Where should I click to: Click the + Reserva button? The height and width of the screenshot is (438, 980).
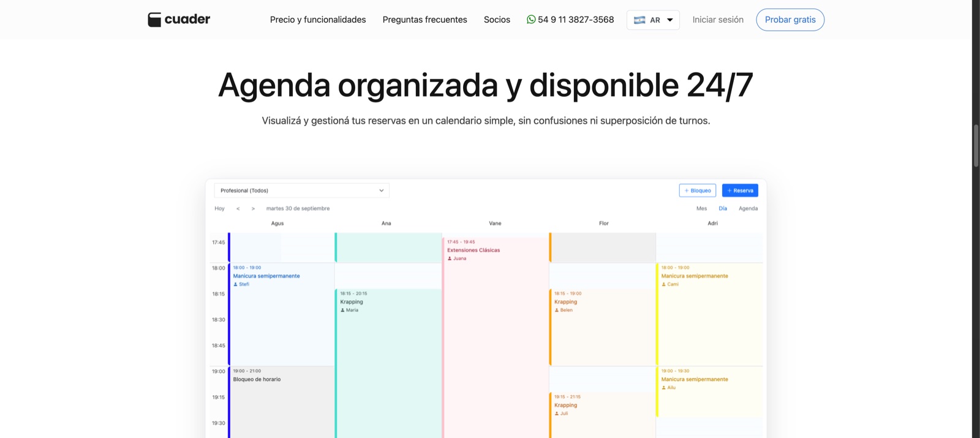click(x=740, y=191)
